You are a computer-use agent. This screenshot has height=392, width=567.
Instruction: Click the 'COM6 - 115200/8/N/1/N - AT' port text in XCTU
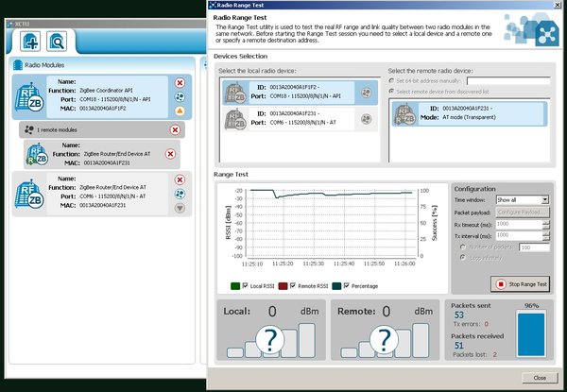[112, 196]
